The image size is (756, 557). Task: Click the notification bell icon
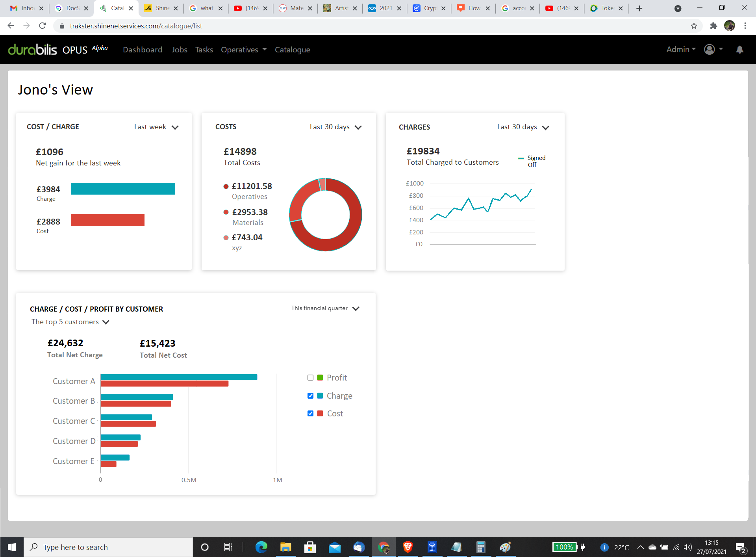tap(739, 50)
